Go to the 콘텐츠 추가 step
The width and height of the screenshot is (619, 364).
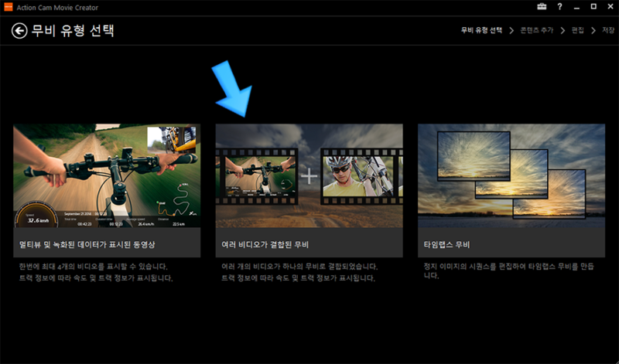click(535, 30)
